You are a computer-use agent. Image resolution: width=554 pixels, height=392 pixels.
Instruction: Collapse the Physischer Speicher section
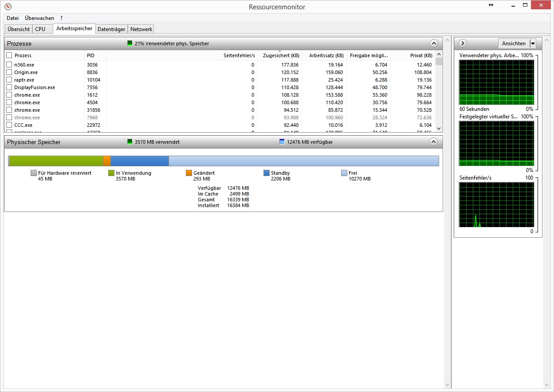pos(434,142)
